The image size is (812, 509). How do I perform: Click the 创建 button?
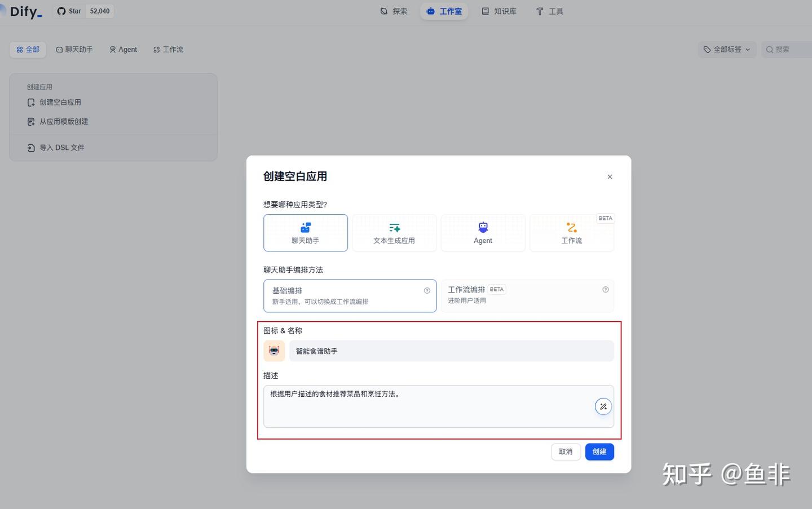point(599,452)
